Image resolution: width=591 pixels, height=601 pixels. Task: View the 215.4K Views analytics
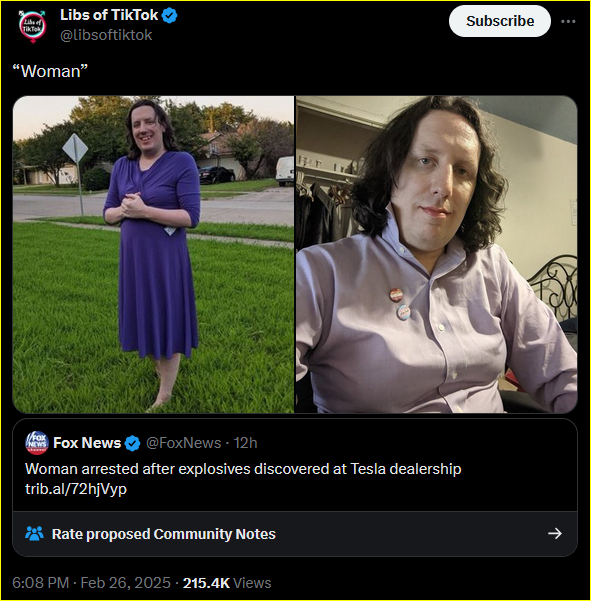pyautogui.click(x=227, y=583)
